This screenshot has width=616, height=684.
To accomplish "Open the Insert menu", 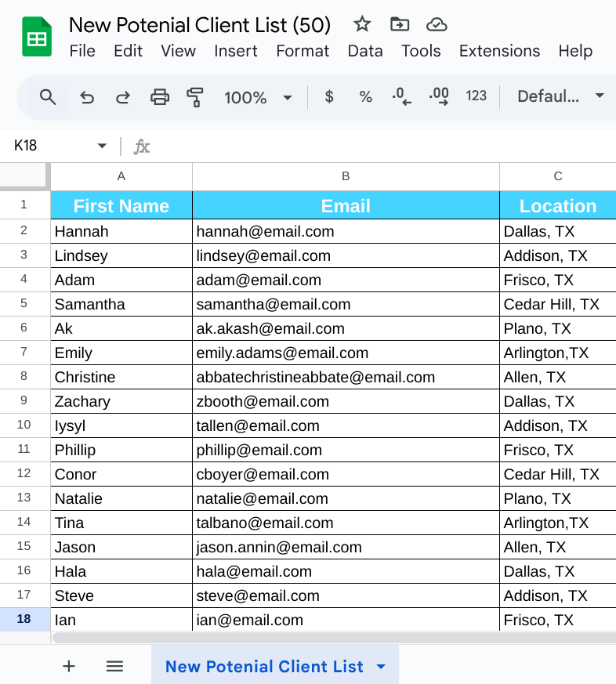I will (236, 51).
